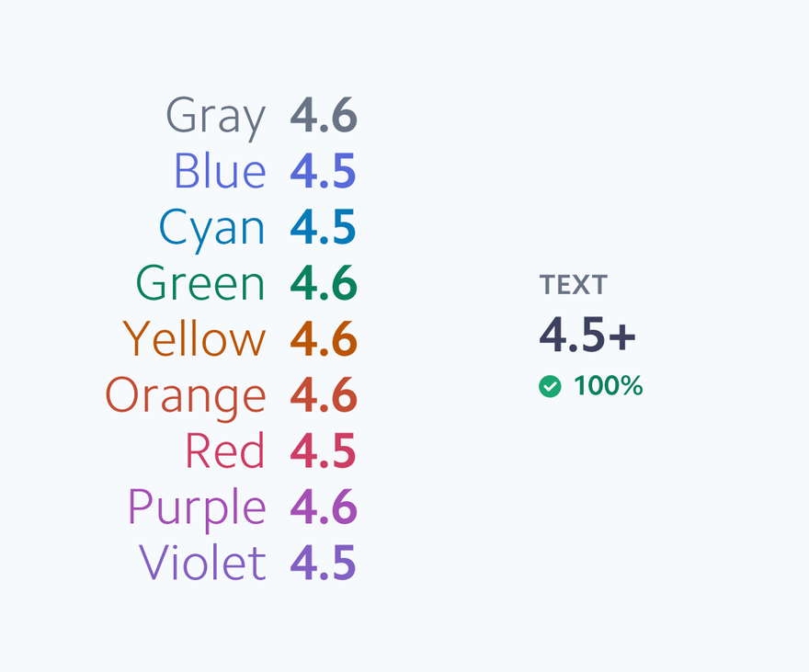The image size is (809, 672).
Task: Click the green checkmark icon beside 100%
Action: (x=550, y=386)
